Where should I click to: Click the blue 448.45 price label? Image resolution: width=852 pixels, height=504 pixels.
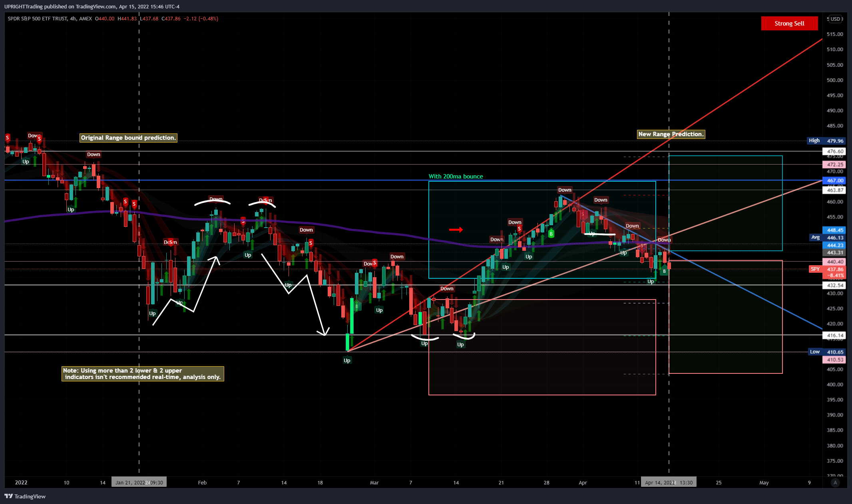[834, 230]
